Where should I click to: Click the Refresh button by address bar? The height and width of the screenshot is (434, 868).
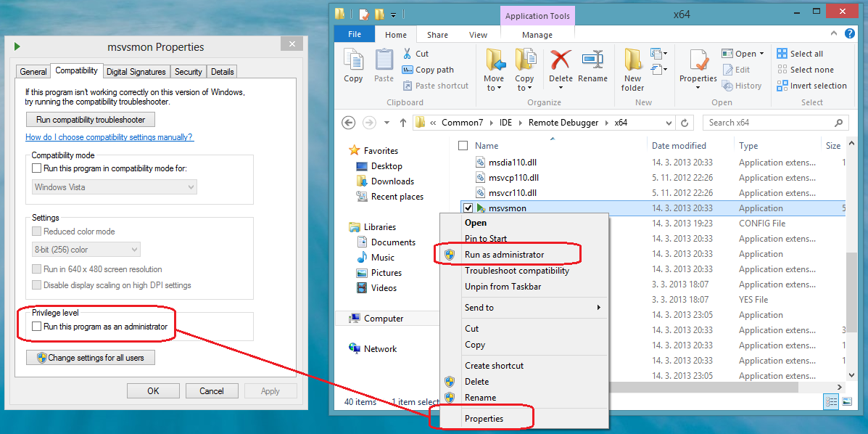coord(685,123)
